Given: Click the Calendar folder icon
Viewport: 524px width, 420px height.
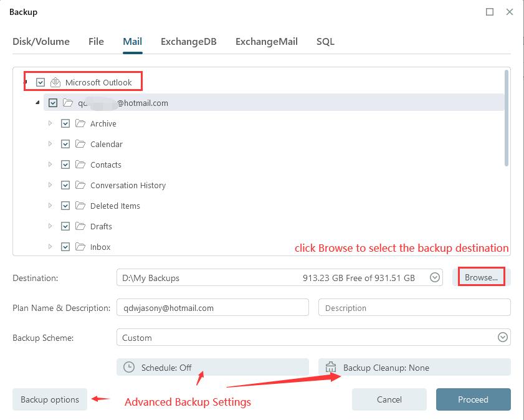Looking at the screenshot, I should [80, 144].
